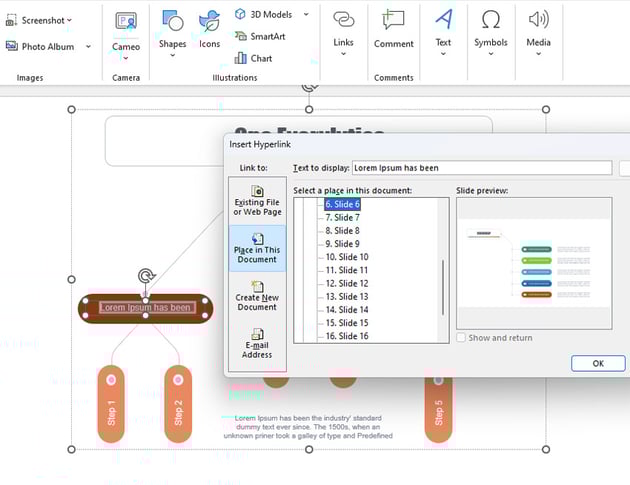Select 15. Slide 15 in list

click(347, 323)
